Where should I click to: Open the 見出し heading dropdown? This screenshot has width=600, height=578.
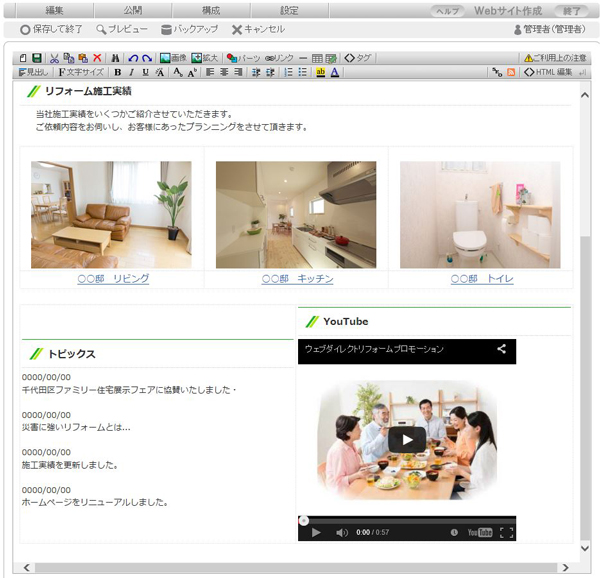tap(33, 72)
